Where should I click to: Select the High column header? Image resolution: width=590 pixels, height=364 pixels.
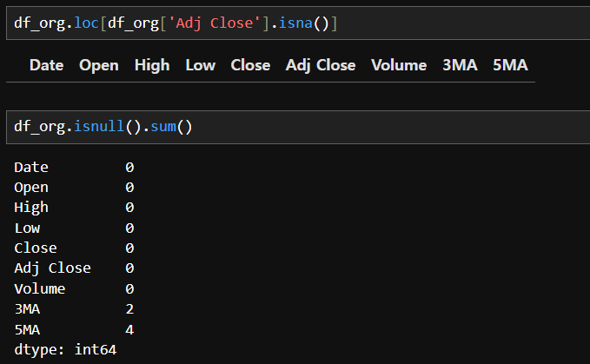tap(152, 65)
